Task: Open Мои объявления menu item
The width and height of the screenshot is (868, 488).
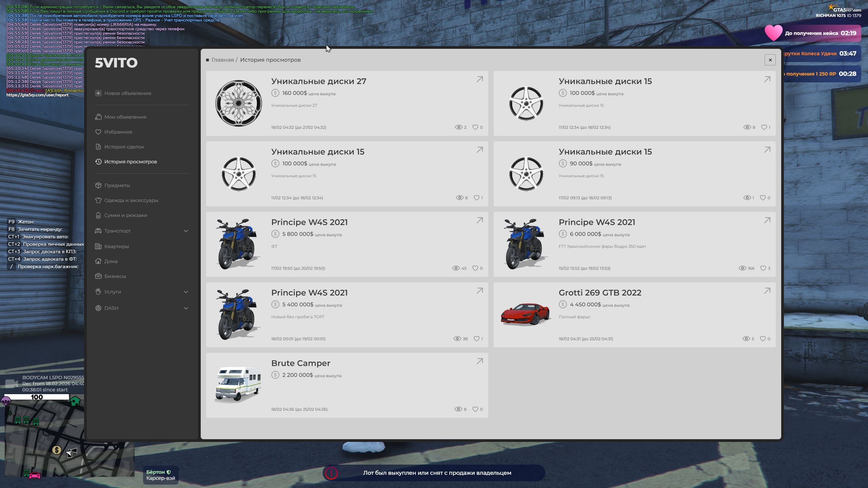Action: click(x=125, y=117)
